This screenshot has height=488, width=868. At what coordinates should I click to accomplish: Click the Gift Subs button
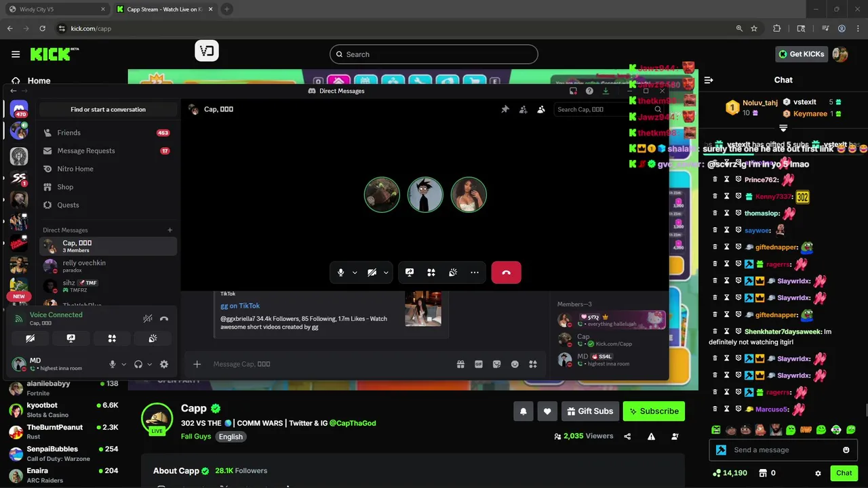pos(589,411)
